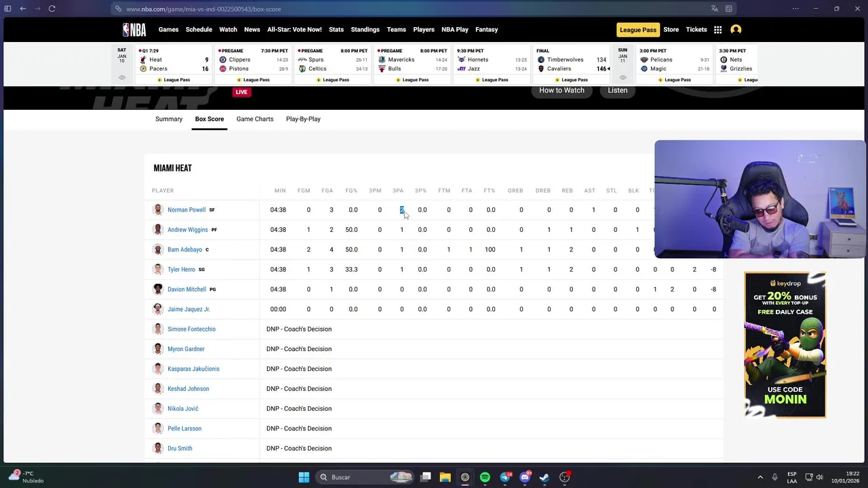Viewport: 868px width, 488px height.
Task: Open the Tickets link
Action: 696,30
